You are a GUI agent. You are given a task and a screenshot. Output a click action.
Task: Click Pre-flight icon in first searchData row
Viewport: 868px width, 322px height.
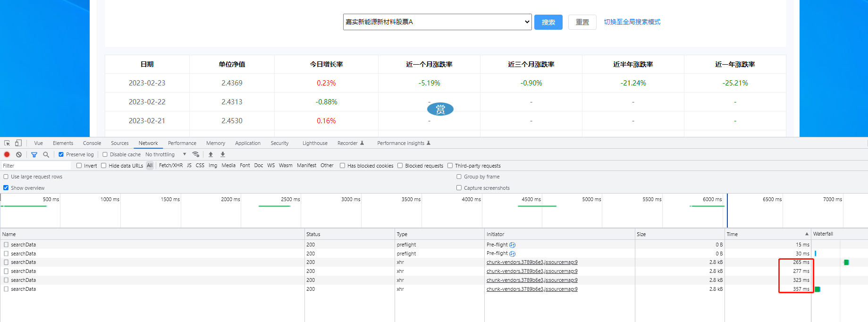513,245
